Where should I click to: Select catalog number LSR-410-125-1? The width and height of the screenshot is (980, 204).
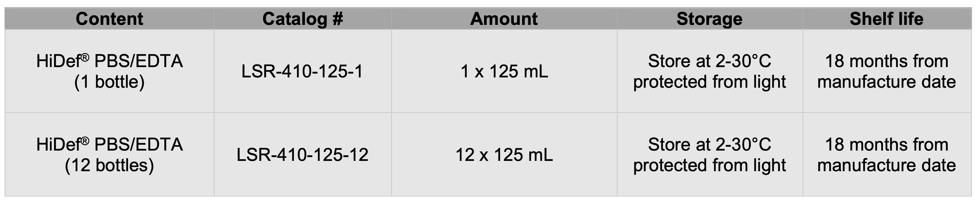[302, 71]
